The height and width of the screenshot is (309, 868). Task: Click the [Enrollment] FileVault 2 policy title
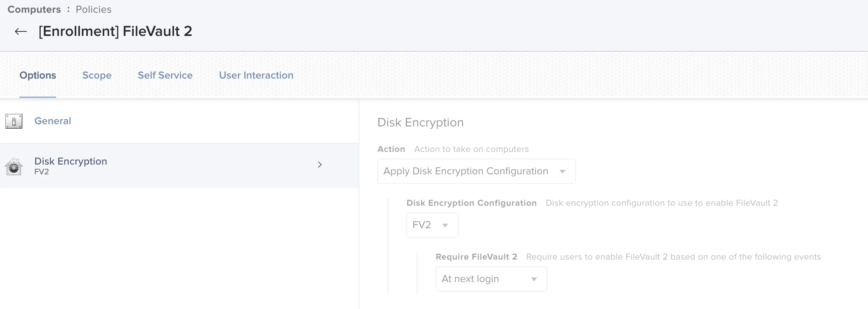[115, 31]
